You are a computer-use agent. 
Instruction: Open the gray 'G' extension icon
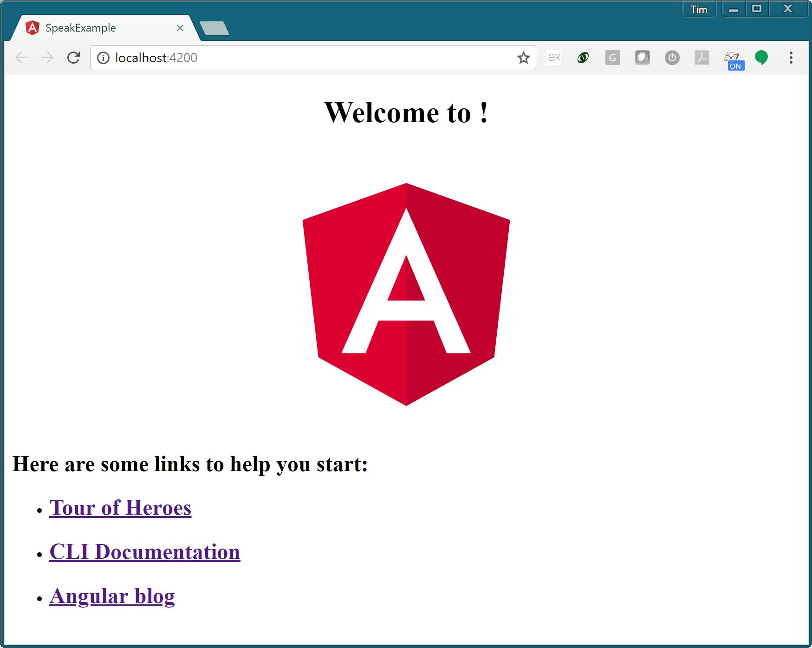(x=613, y=58)
